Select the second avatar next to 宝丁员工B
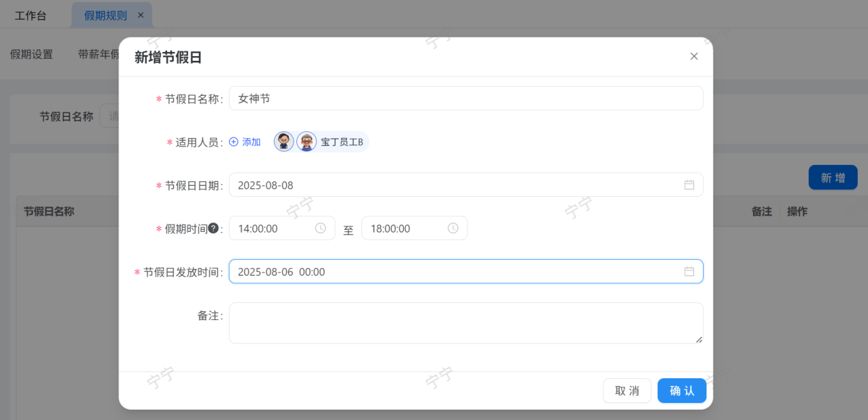Screen dimensions: 868x420 [307, 142]
